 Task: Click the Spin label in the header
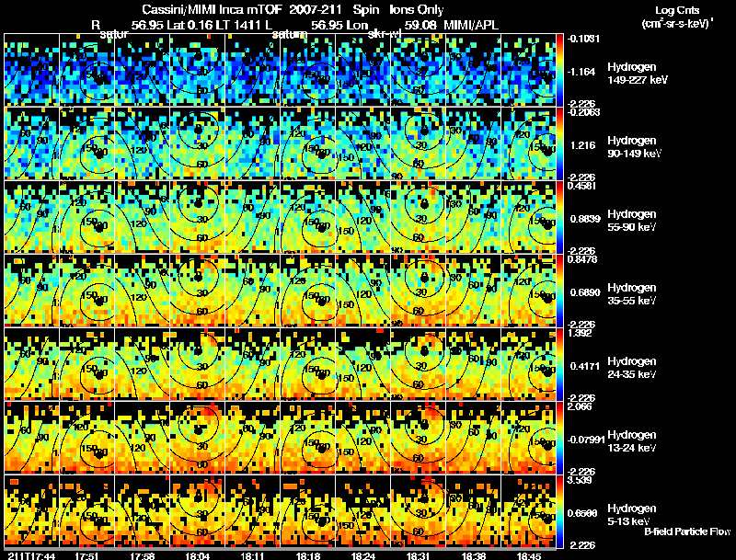[x=364, y=10]
